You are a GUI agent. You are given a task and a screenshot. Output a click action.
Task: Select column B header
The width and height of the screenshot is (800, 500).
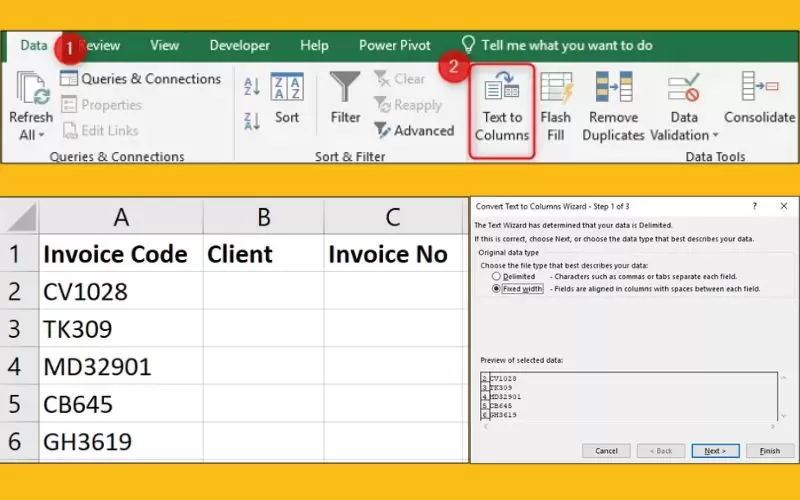click(x=263, y=217)
